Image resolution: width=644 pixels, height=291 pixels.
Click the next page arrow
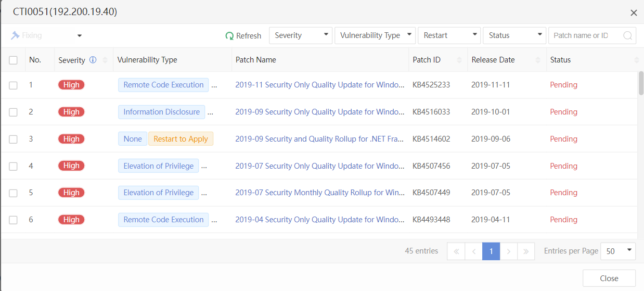(x=509, y=251)
